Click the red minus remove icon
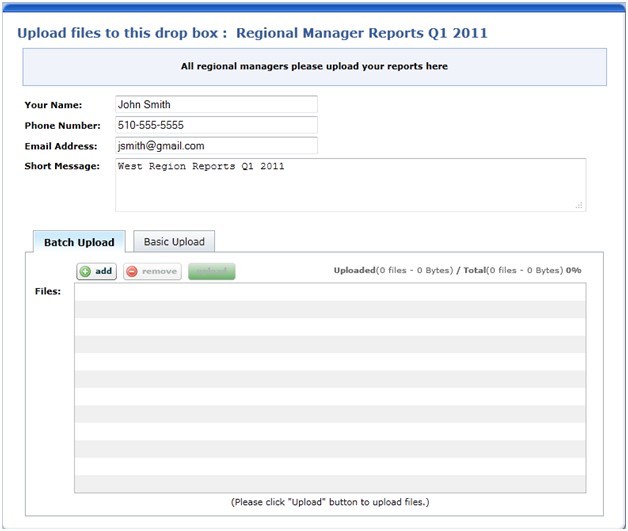This screenshot has height=531, width=628. tap(132, 272)
